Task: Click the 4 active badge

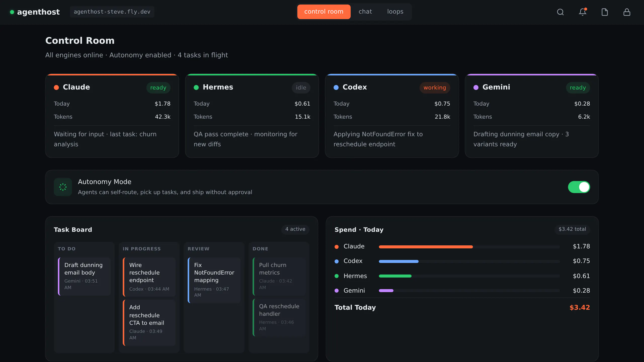Action: click(x=295, y=229)
